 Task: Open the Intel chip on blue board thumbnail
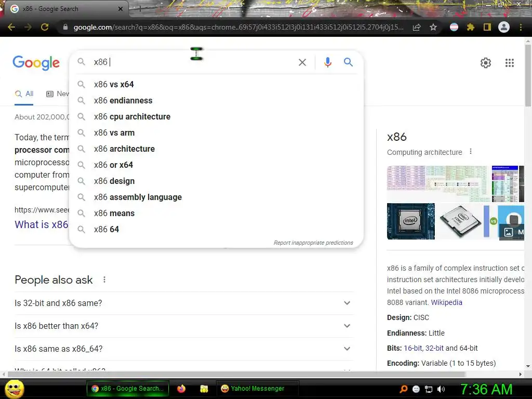coord(410,221)
